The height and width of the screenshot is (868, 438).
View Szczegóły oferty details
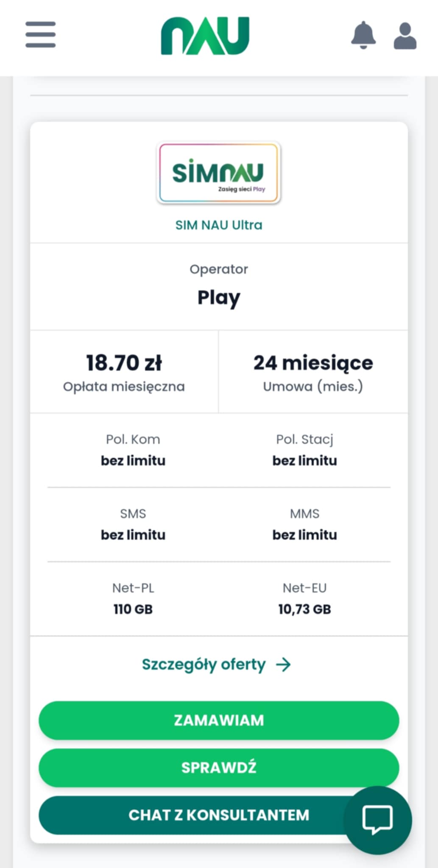click(204, 665)
